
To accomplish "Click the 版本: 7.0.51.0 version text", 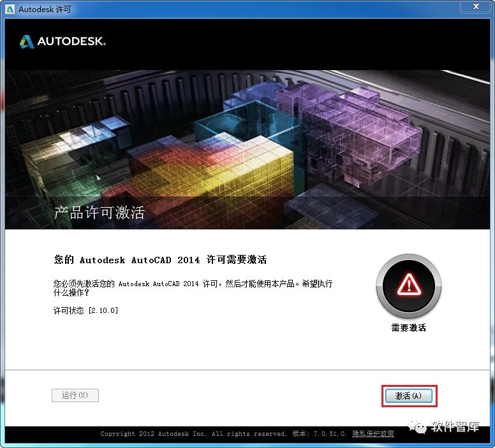I will (x=319, y=434).
